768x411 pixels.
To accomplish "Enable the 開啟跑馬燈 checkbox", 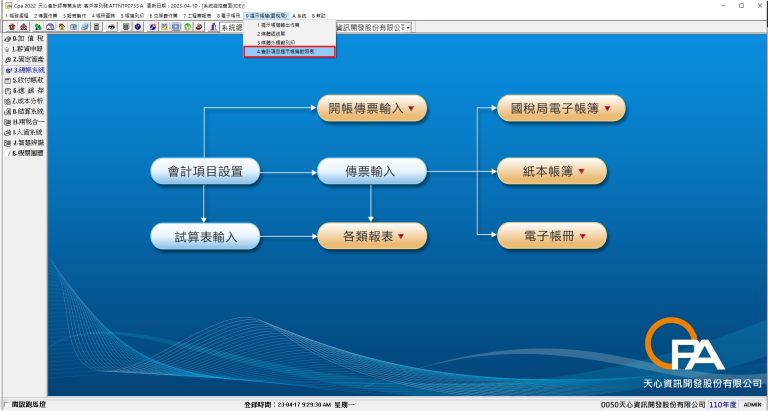I will 9,405.
